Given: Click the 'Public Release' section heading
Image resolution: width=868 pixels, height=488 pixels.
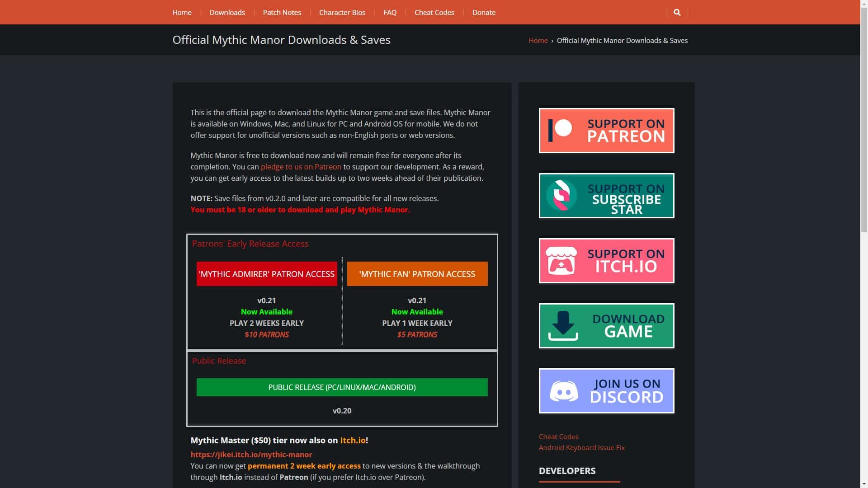Looking at the screenshot, I should (x=219, y=361).
